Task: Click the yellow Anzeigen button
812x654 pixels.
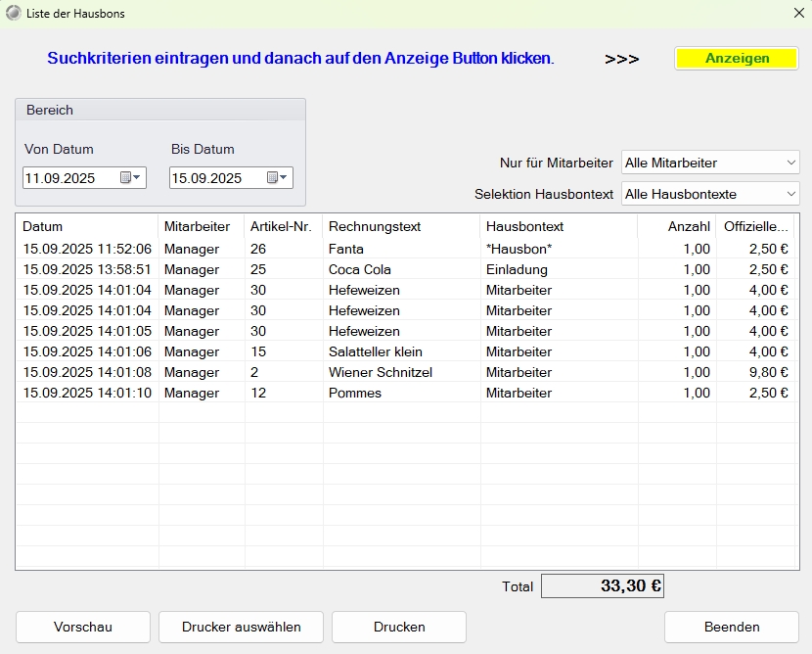Action: [737, 59]
